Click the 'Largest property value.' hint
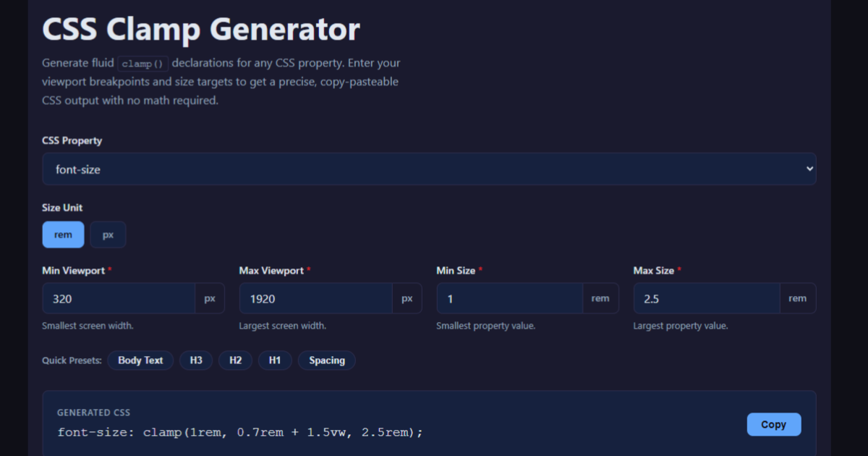The height and width of the screenshot is (456, 868). (681, 326)
